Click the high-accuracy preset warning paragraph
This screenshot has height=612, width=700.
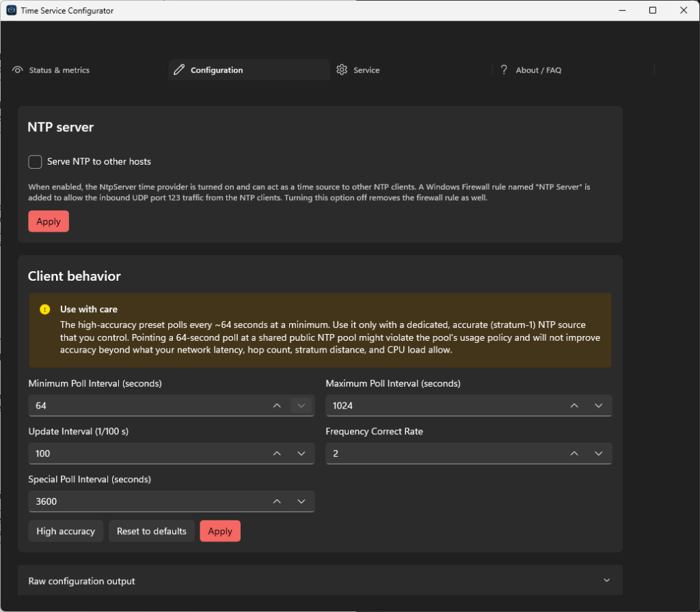(x=330, y=337)
